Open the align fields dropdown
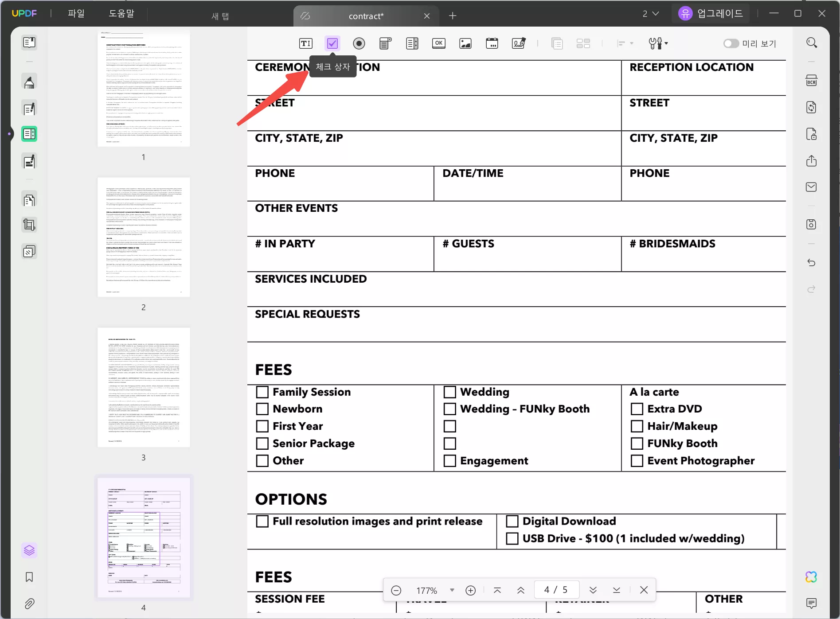 pyautogui.click(x=625, y=43)
